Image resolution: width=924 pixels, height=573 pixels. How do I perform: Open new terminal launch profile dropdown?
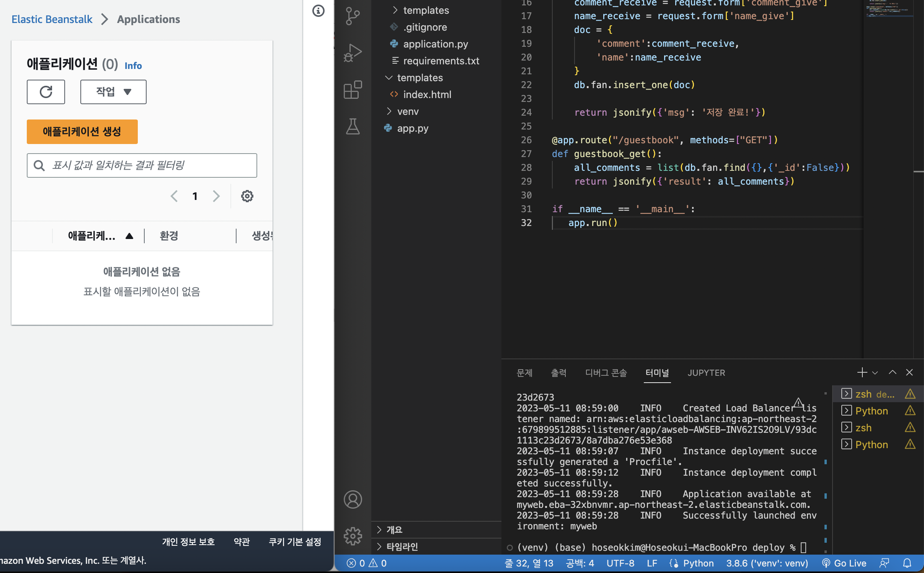pyautogui.click(x=875, y=373)
